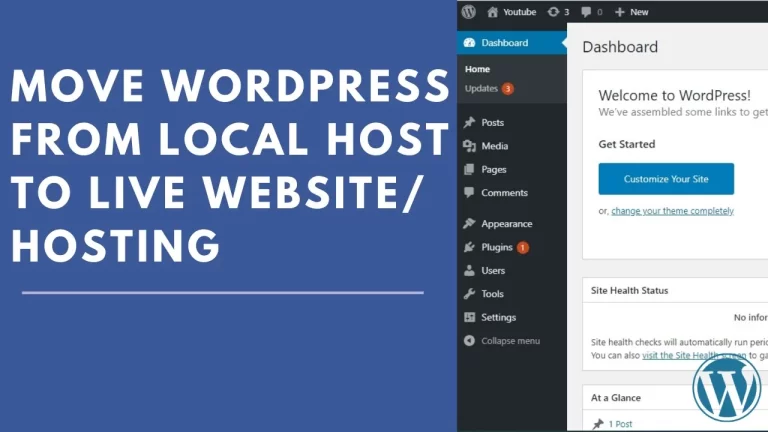Click the Youtube site name in admin bar
Image resolution: width=768 pixels, height=432 pixels.
tap(520, 12)
